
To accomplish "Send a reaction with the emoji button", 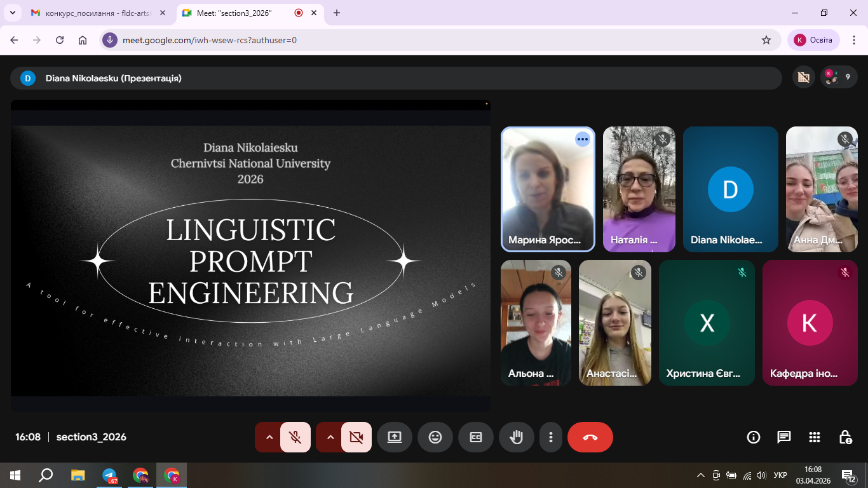I will tap(435, 437).
